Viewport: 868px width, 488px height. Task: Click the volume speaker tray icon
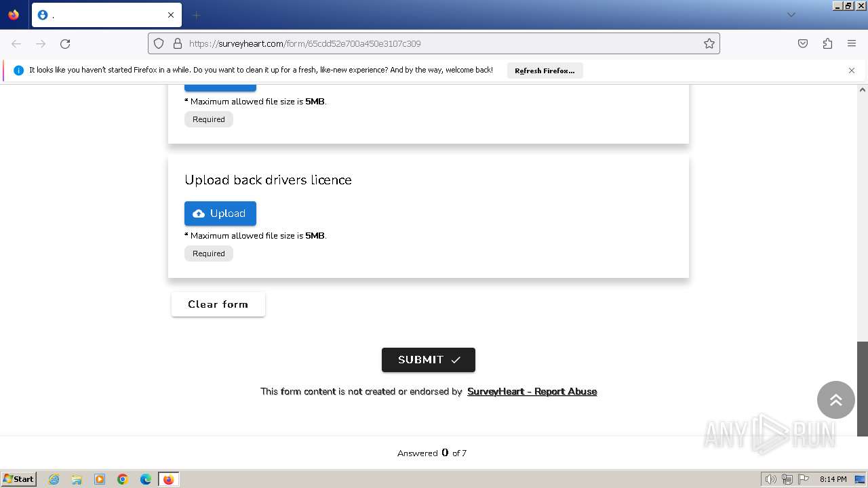[x=770, y=479]
